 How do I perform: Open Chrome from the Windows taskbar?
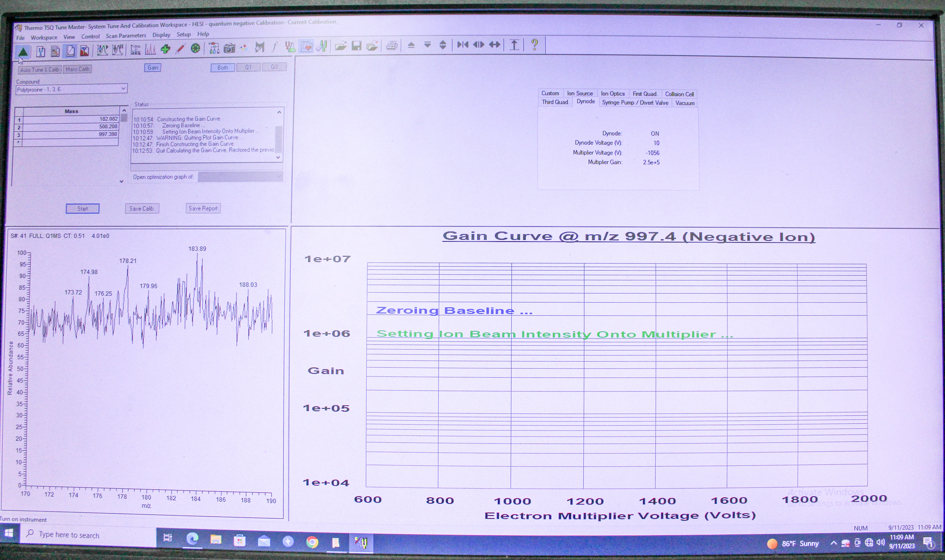tap(312, 542)
